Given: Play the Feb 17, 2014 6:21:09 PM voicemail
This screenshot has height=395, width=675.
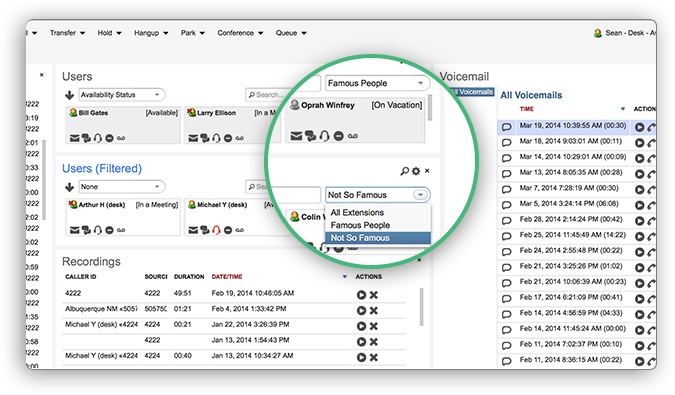Looking at the screenshot, I should [x=640, y=299].
